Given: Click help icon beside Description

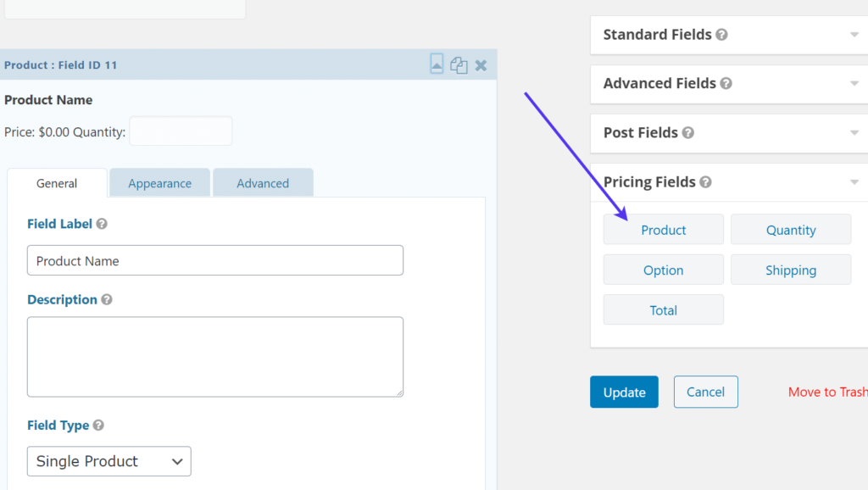Looking at the screenshot, I should 107,300.
